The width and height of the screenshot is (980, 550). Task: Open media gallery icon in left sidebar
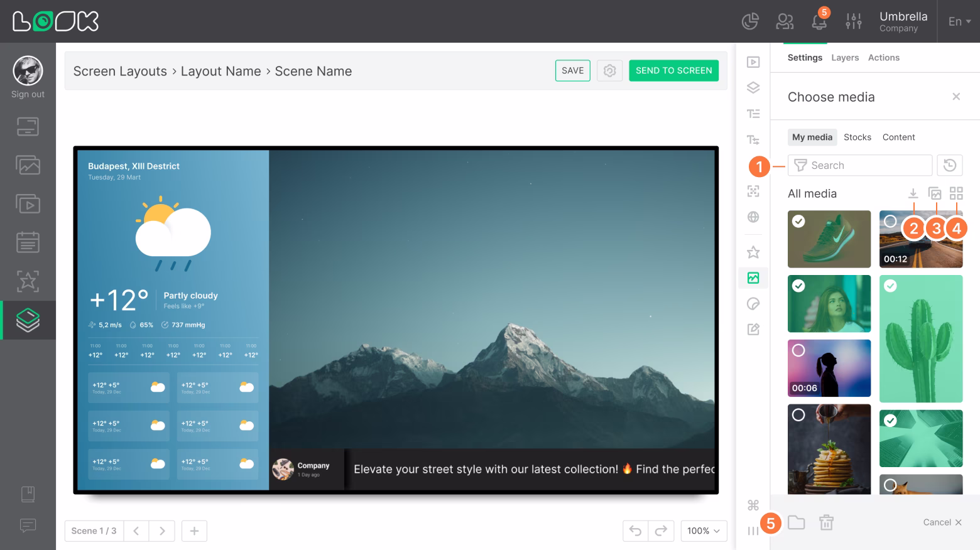(x=28, y=165)
